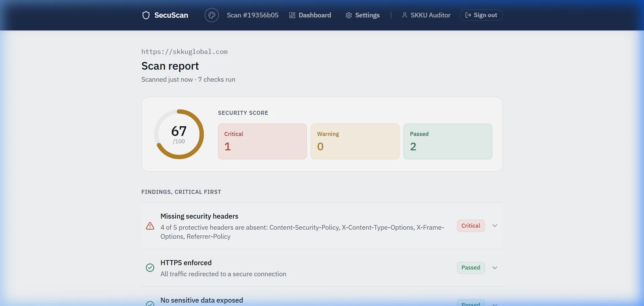Expand No sensitive data exposed finding
The image size is (644, 306).
[x=495, y=304]
